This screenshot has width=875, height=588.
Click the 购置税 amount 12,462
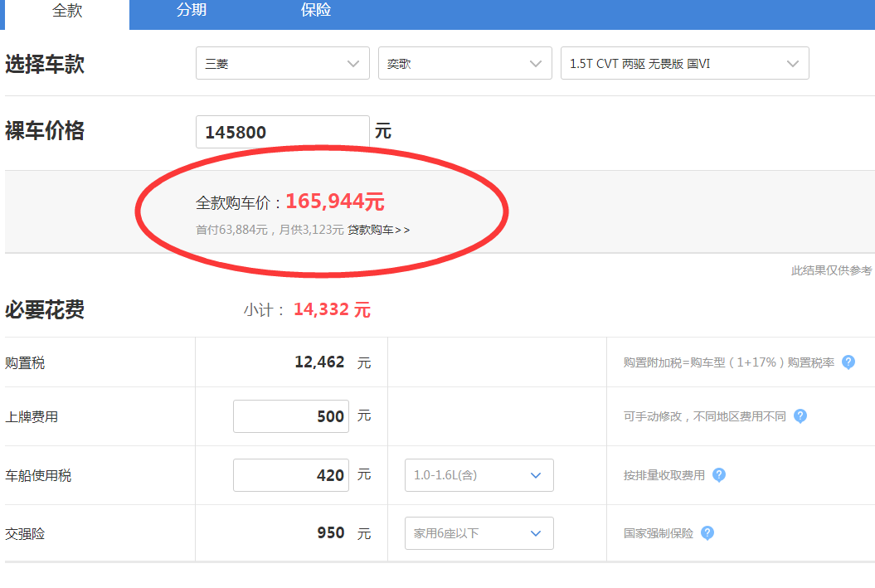(320, 362)
